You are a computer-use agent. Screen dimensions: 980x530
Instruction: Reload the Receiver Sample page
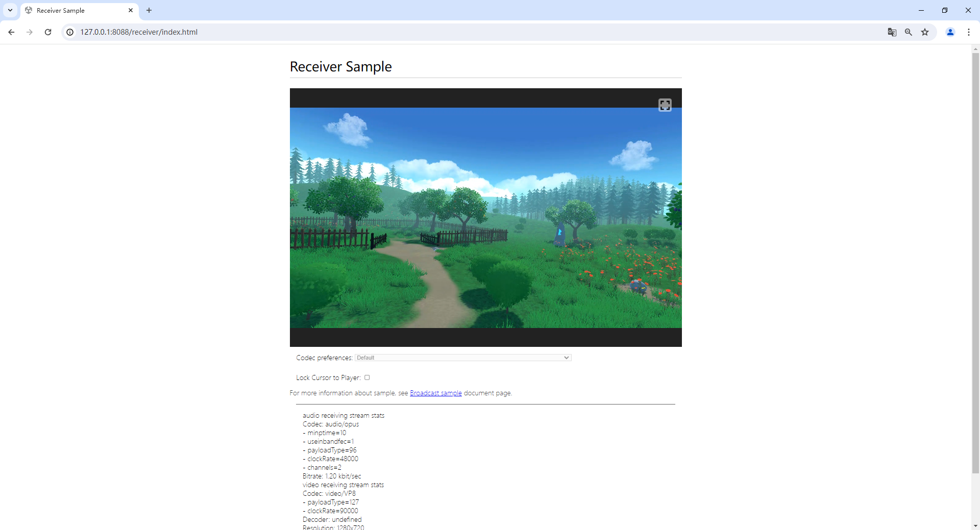(x=48, y=32)
